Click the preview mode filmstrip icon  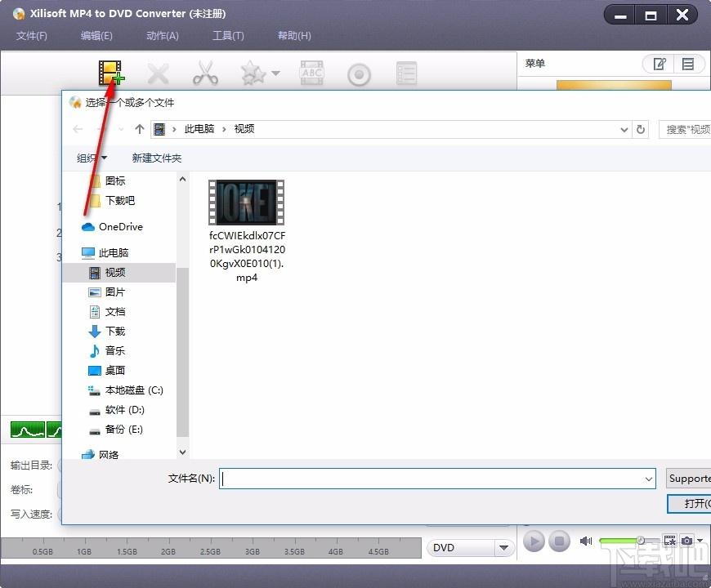pyautogui.click(x=670, y=541)
